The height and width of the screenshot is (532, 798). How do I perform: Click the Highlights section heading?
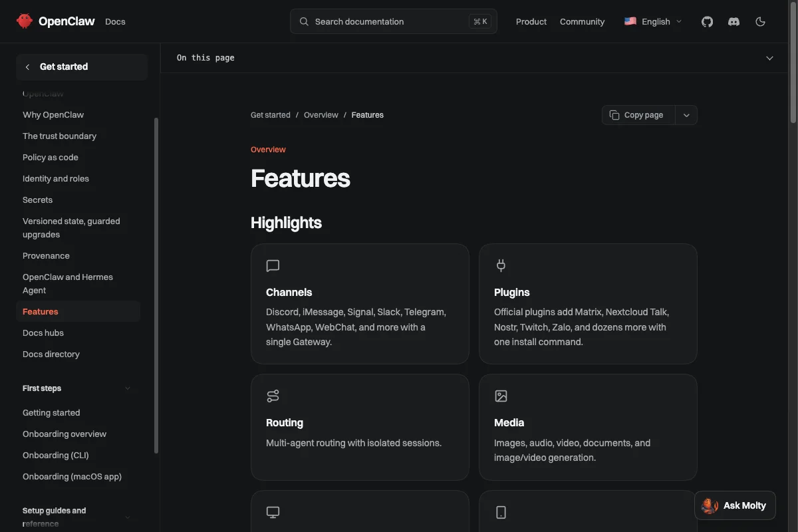[287, 223]
